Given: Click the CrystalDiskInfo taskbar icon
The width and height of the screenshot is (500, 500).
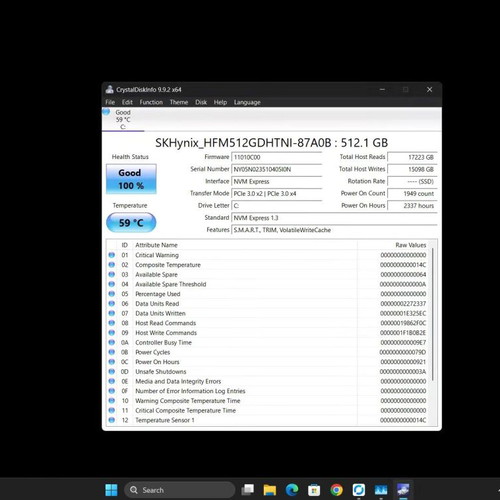Looking at the screenshot, I should tap(403, 490).
